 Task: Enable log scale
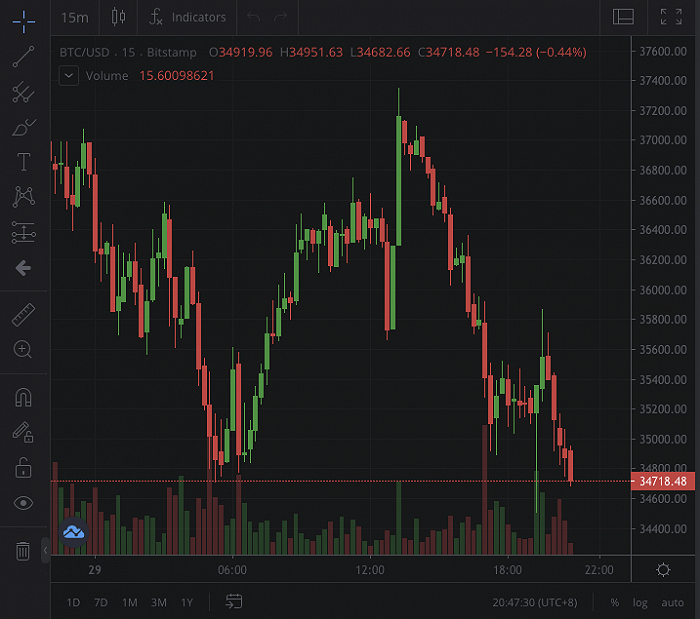(640, 603)
